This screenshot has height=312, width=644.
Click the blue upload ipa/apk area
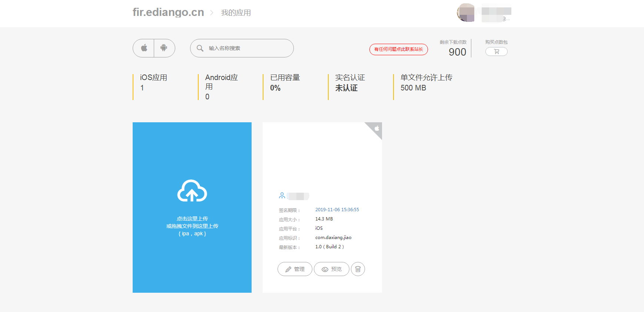point(192,208)
